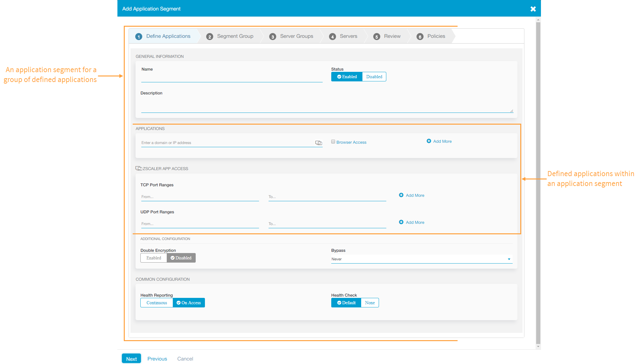Screen dimensions: 638x364
Task: Click the Zscaler app icon in domain field
Action: point(319,143)
